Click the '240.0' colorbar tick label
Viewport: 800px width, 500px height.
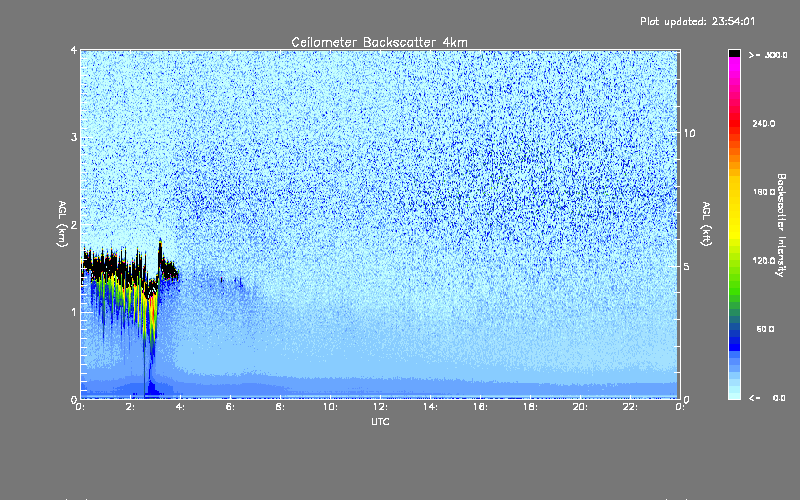764,123
